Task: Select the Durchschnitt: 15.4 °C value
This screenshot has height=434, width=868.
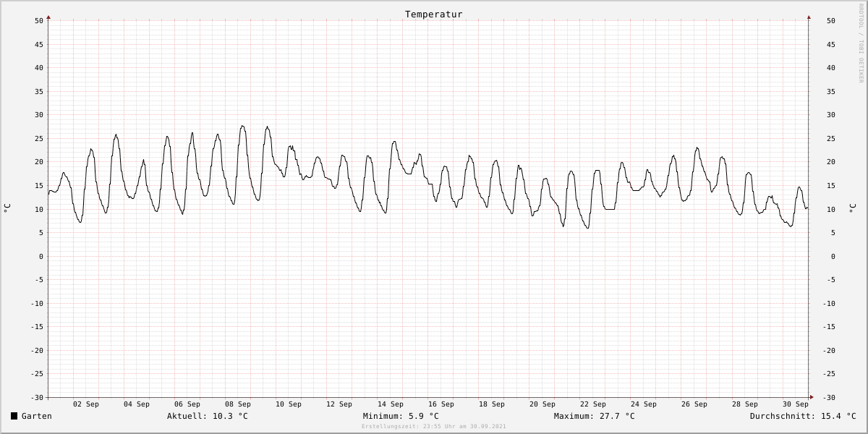Action: point(803,416)
